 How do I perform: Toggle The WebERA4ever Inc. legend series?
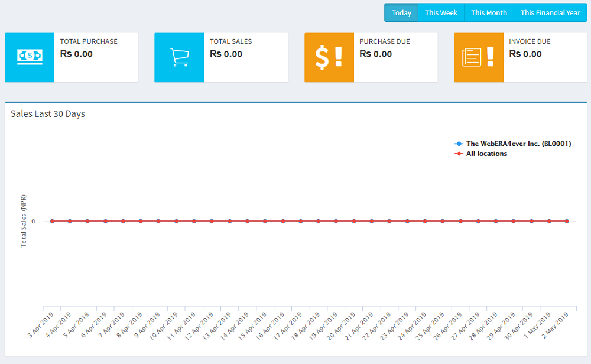point(518,144)
